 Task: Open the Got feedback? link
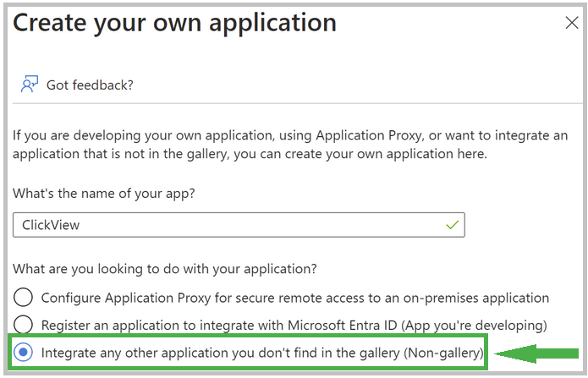click(90, 85)
